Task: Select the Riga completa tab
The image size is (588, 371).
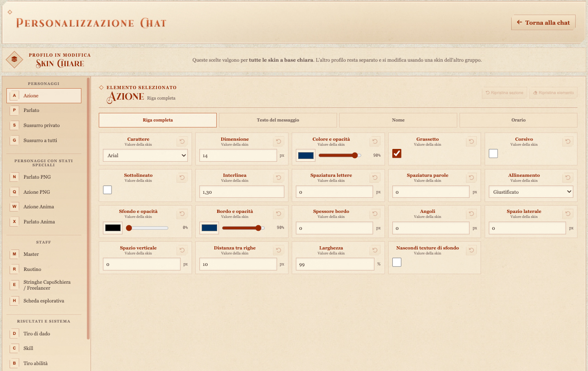Action: [158, 120]
